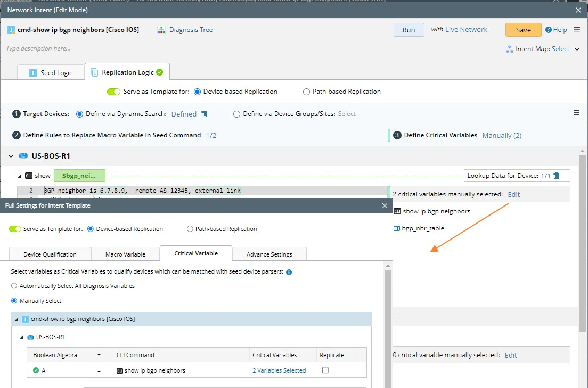Screen dimensions: 588x388
Task: Click the info icon after critical variables description
Action: point(289,272)
